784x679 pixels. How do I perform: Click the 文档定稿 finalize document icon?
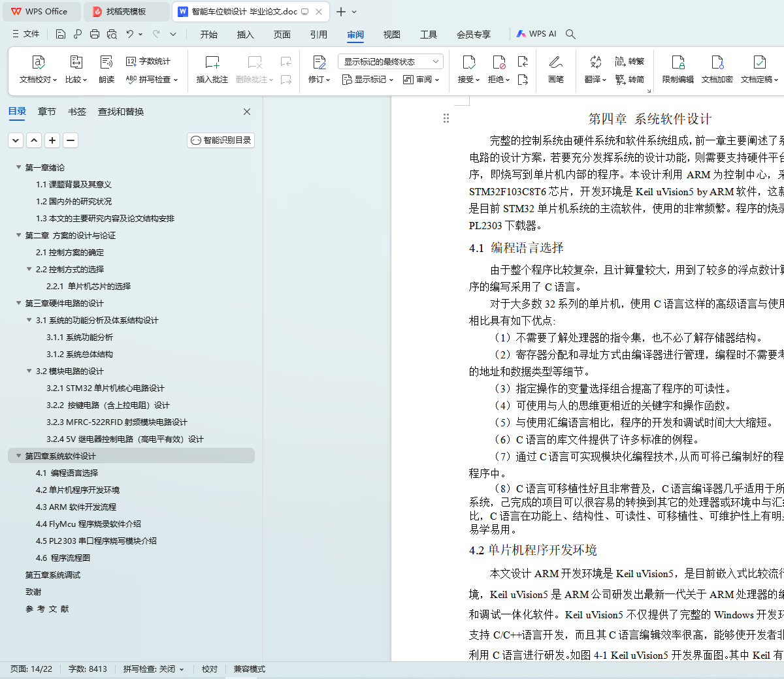tap(759, 63)
